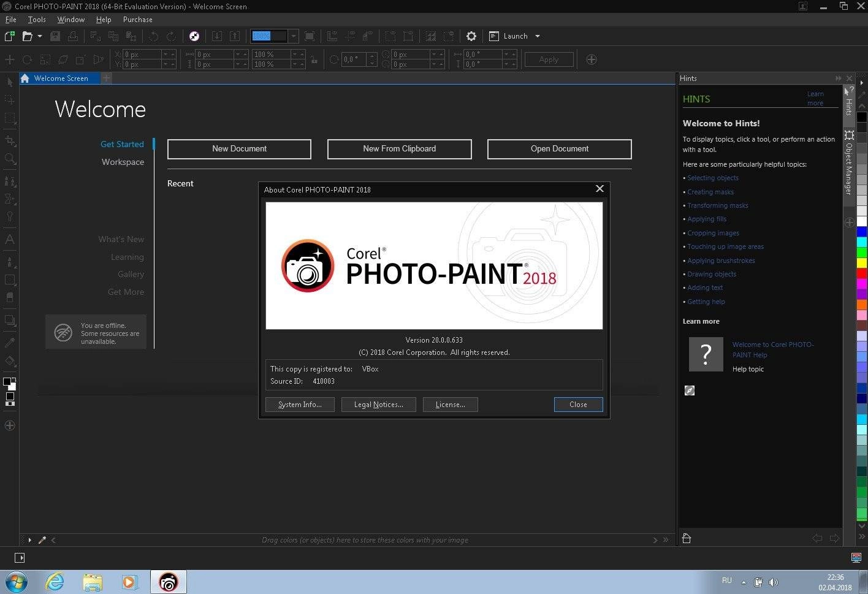
Task: Select the Pick tool in toolbox
Action: [9, 82]
